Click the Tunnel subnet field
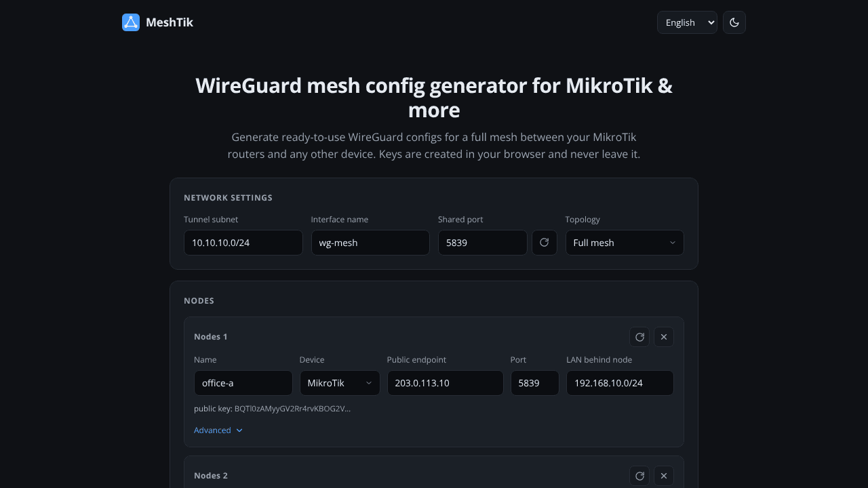This screenshot has height=488, width=868. click(x=243, y=243)
